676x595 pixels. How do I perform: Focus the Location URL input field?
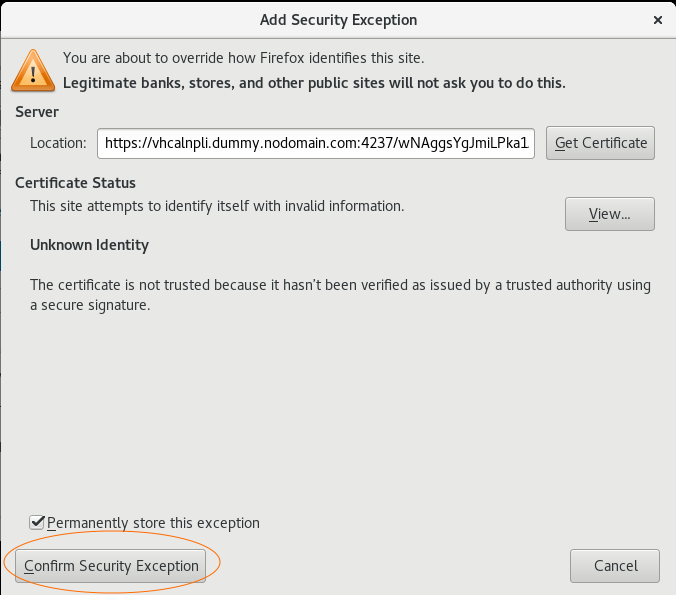click(x=316, y=143)
